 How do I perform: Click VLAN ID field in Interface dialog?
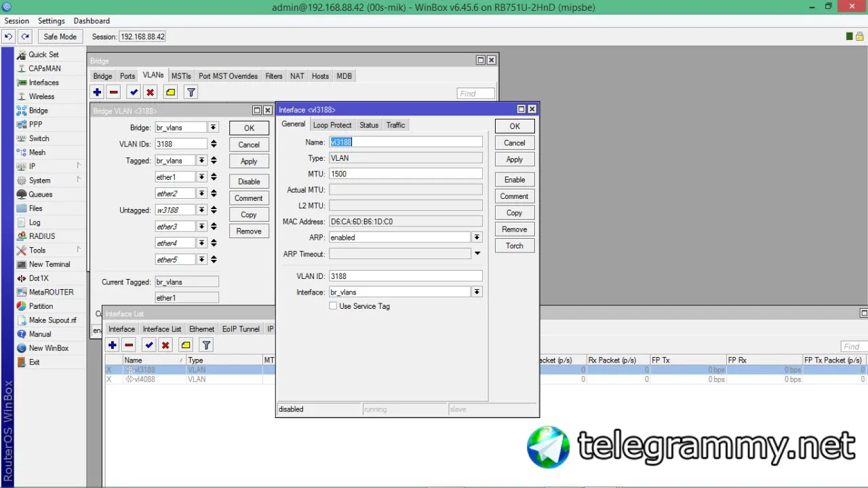tap(406, 276)
